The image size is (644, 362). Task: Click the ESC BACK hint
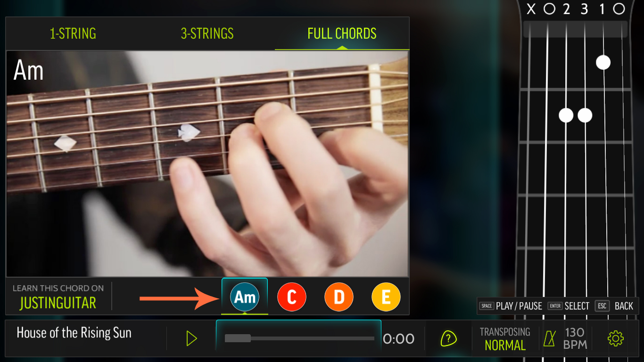[x=614, y=306]
